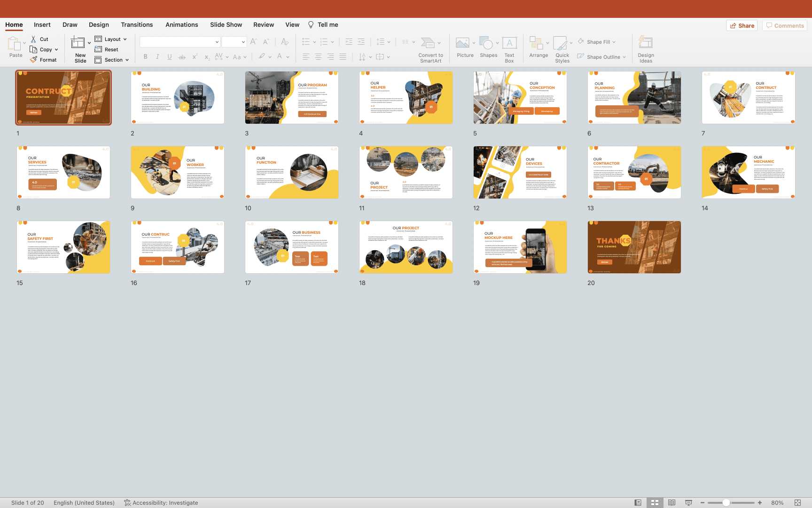
Task: Click the New Slide icon
Action: 78,43
